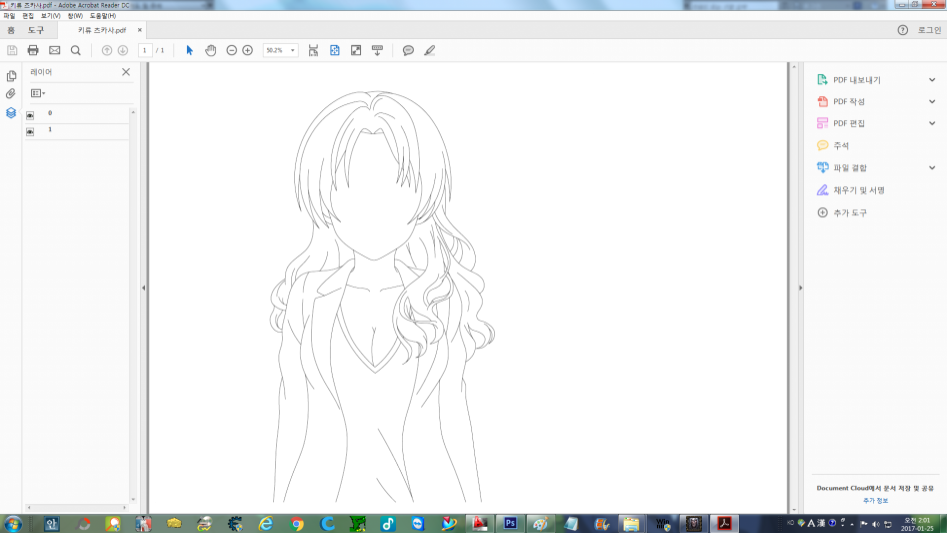Open the 보기(V) menu
Image resolution: width=947 pixels, height=533 pixels.
point(50,16)
